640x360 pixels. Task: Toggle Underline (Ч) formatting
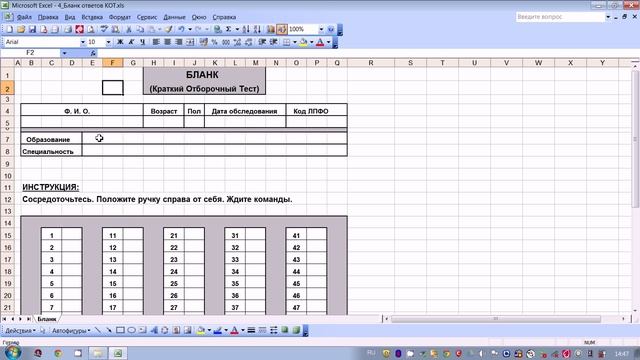pyautogui.click(x=142, y=42)
